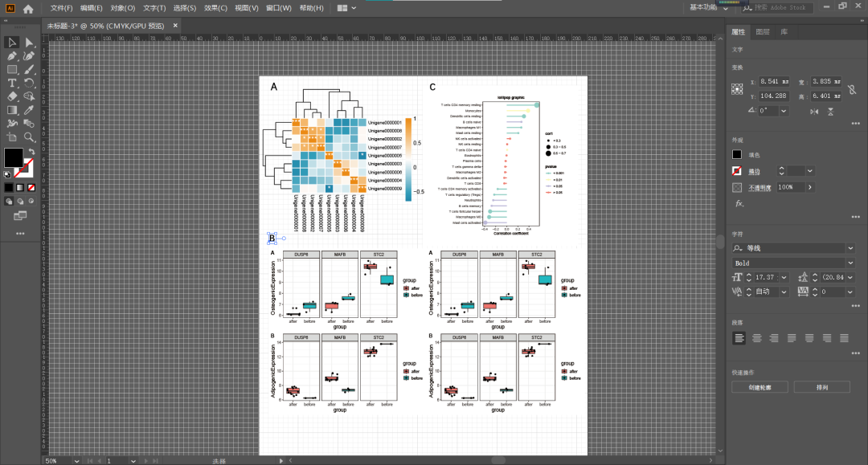The width and height of the screenshot is (868, 465).
Task: Open the 基本功能 workspace switcher
Action: coord(709,8)
